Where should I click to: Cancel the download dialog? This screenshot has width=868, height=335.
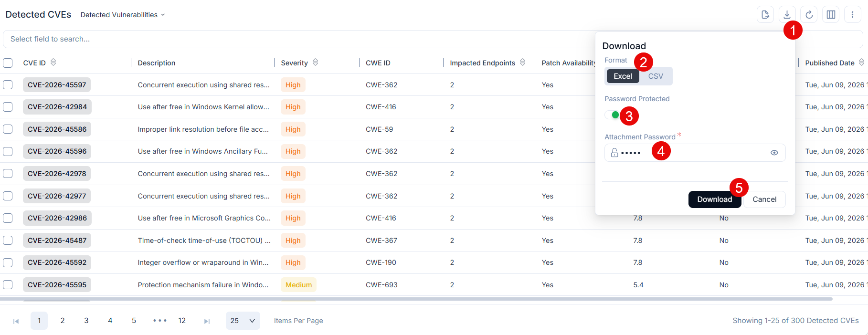point(764,199)
